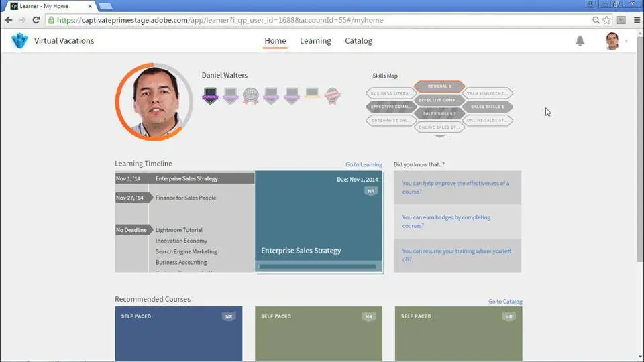Screen dimensions: 644x362
Task: Expand Skills Map with down arrow
Action: pyautogui.click(x=439, y=136)
